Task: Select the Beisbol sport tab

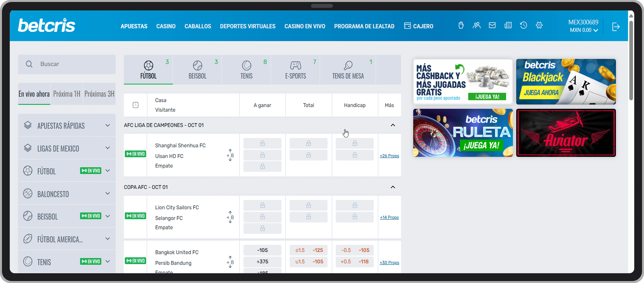Action: coord(197,70)
